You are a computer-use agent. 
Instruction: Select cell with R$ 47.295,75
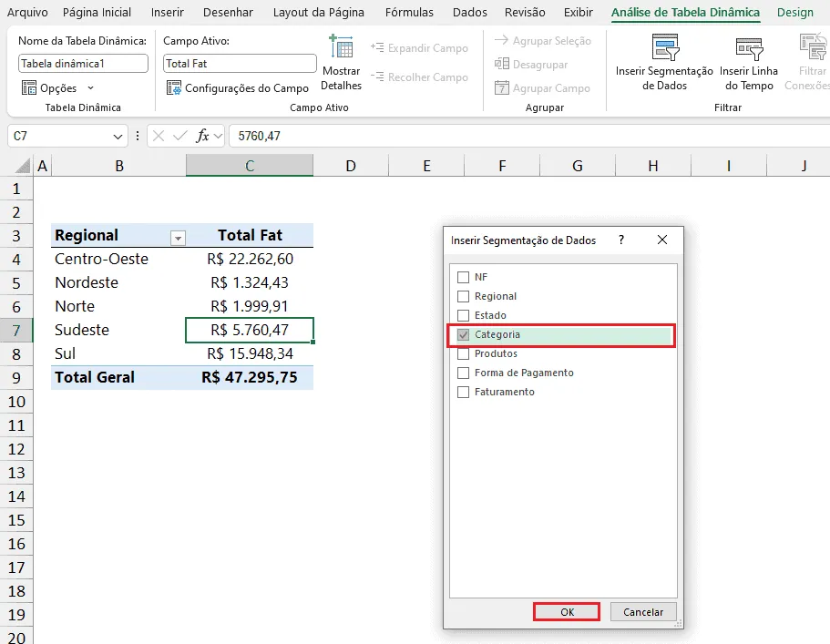pos(250,377)
